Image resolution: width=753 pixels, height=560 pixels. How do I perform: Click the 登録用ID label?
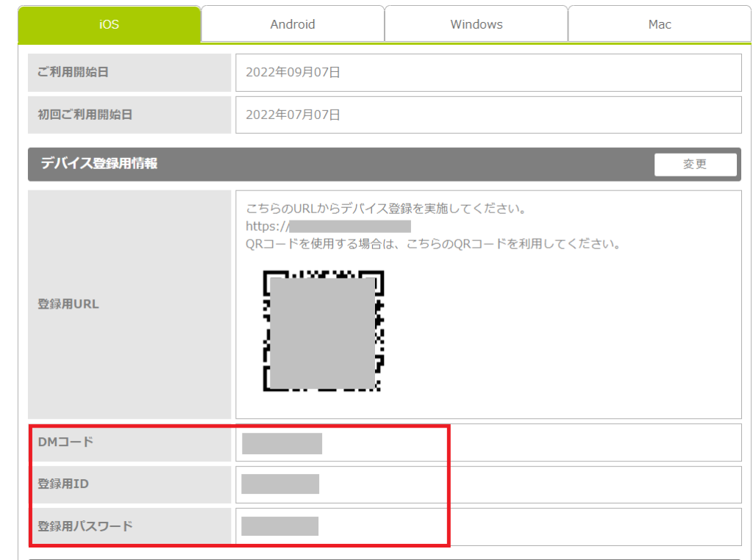click(x=63, y=484)
